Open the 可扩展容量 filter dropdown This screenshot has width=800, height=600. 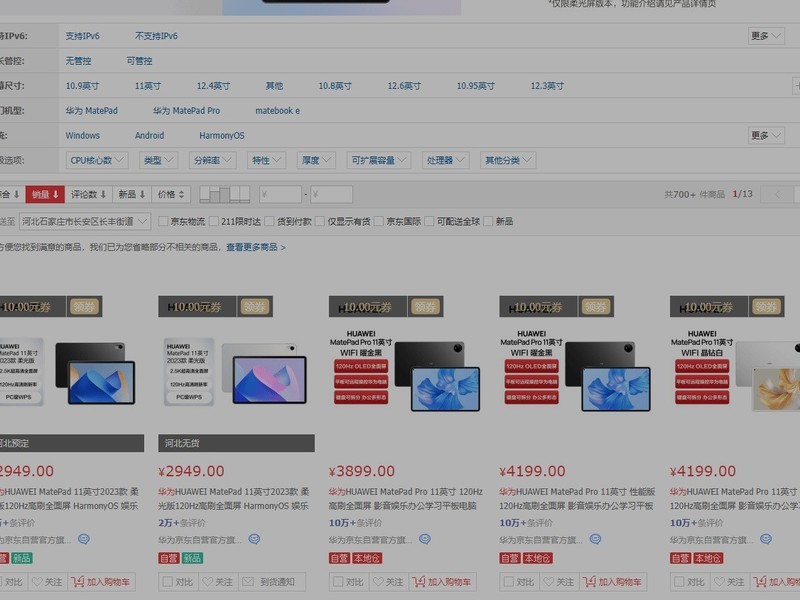point(379,160)
